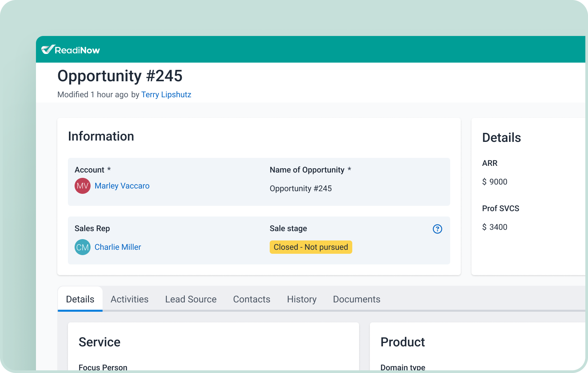Image resolution: width=588 pixels, height=373 pixels.
Task: Open Terry Lipshutz profile link
Action: pos(166,95)
